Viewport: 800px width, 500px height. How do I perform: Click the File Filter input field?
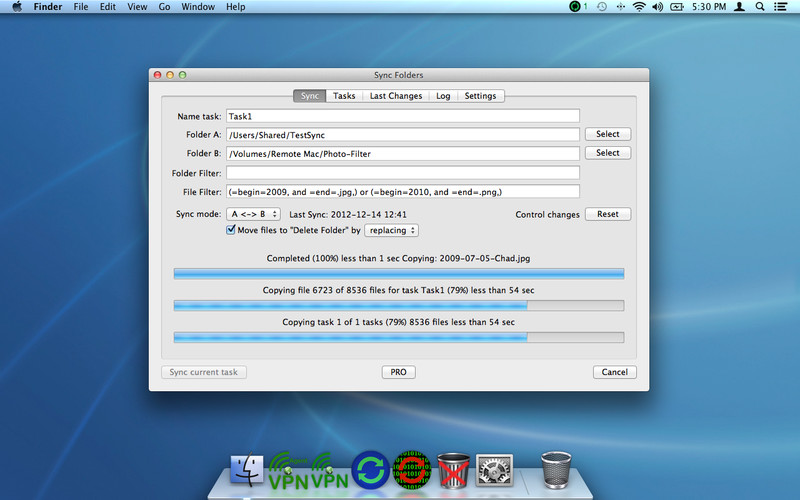click(x=403, y=192)
